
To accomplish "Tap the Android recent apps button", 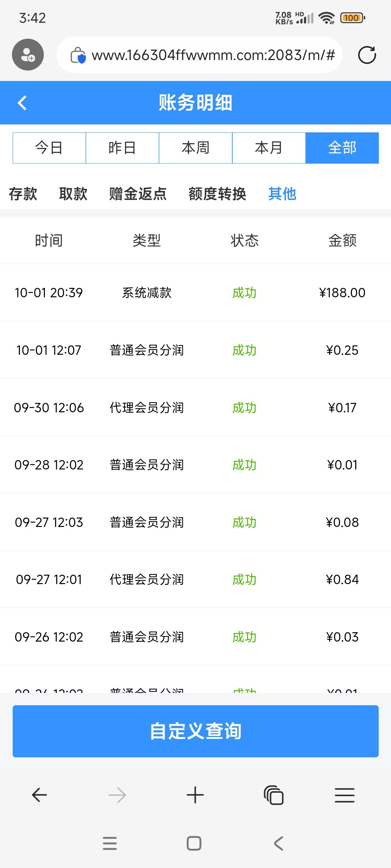I will click(x=110, y=843).
